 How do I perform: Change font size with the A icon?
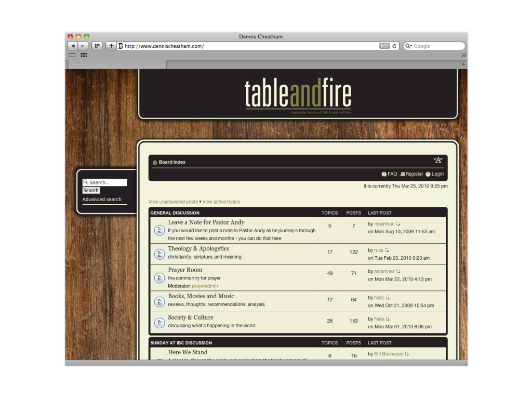438,160
